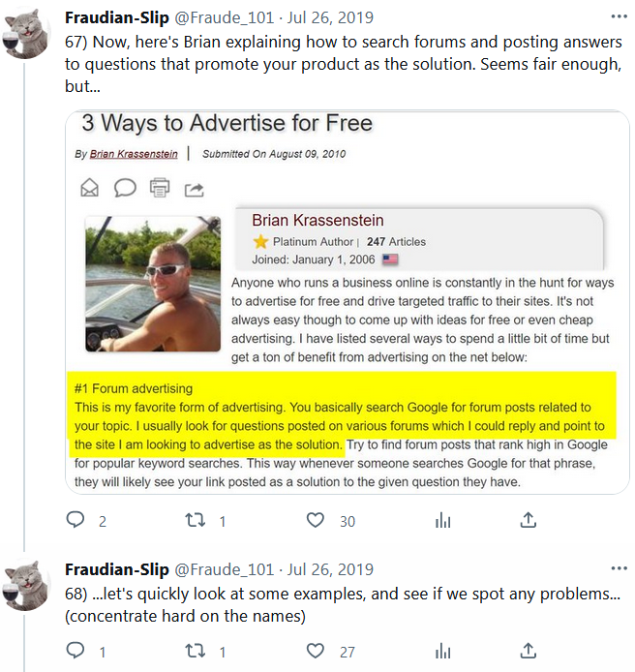Viewport: 635px width, 672px height.
Task: View analytics for tweet 67
Action: coord(443,520)
